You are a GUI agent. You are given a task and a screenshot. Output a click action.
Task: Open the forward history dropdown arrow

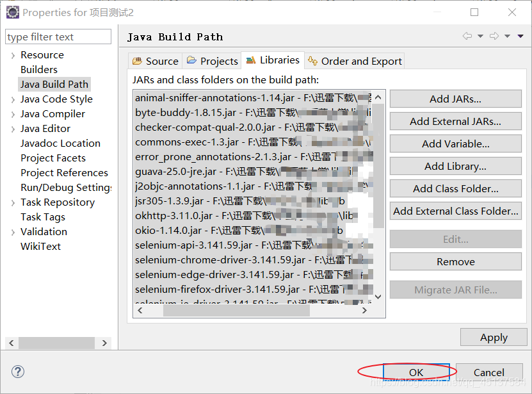coord(507,36)
